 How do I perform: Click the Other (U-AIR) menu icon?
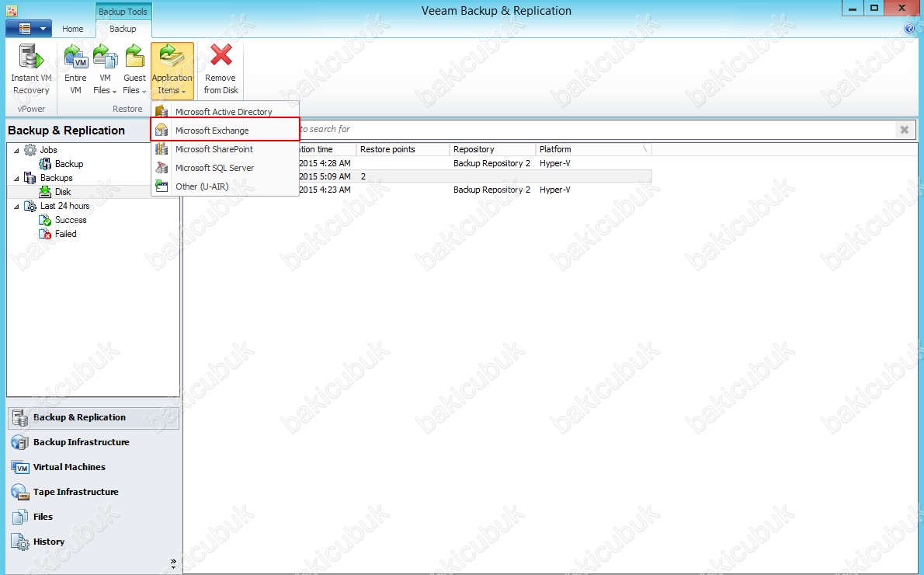(x=162, y=186)
